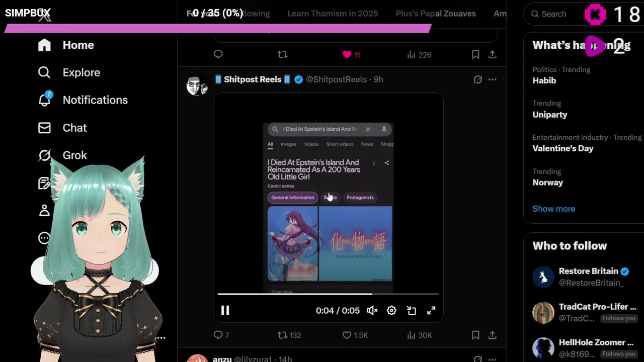Pause the playing video

click(225, 311)
